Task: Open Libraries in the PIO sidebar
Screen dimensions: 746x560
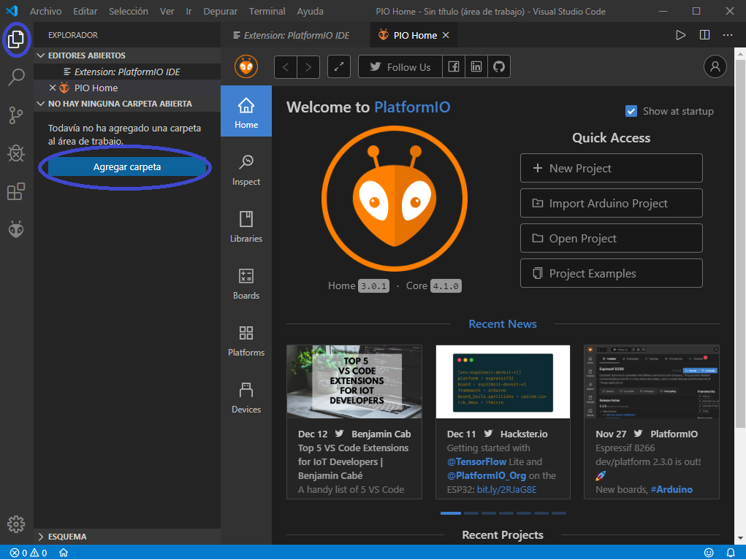Action: click(x=246, y=226)
